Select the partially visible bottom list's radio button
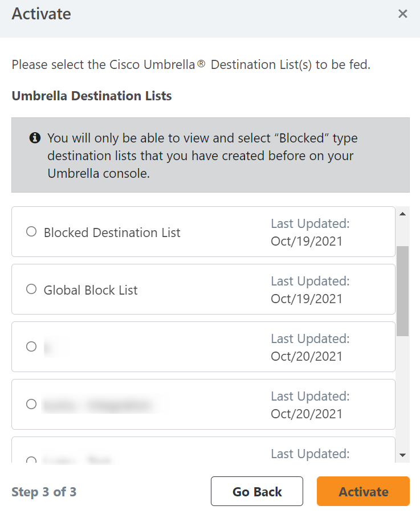The height and width of the screenshot is (514, 420). click(x=31, y=459)
